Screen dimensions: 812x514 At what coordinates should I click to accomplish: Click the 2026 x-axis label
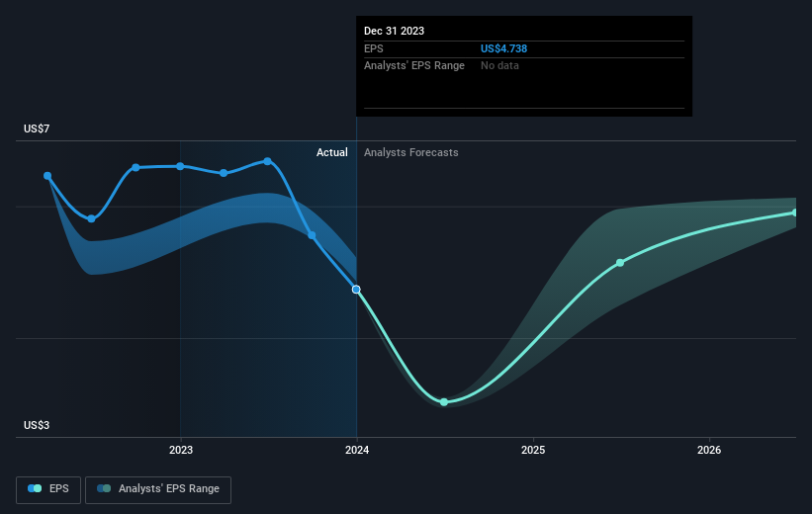[x=709, y=450]
